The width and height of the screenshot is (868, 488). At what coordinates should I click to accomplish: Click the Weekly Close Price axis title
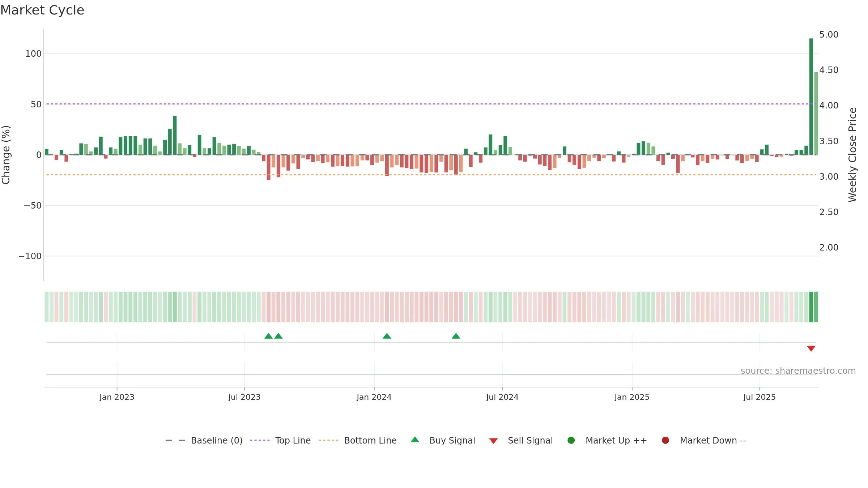[852, 155]
